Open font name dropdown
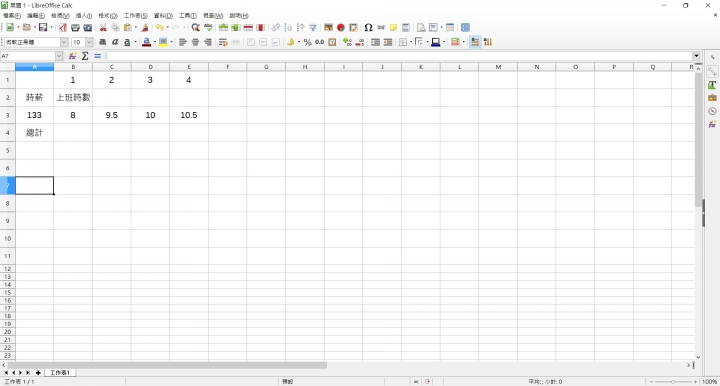 tap(64, 42)
